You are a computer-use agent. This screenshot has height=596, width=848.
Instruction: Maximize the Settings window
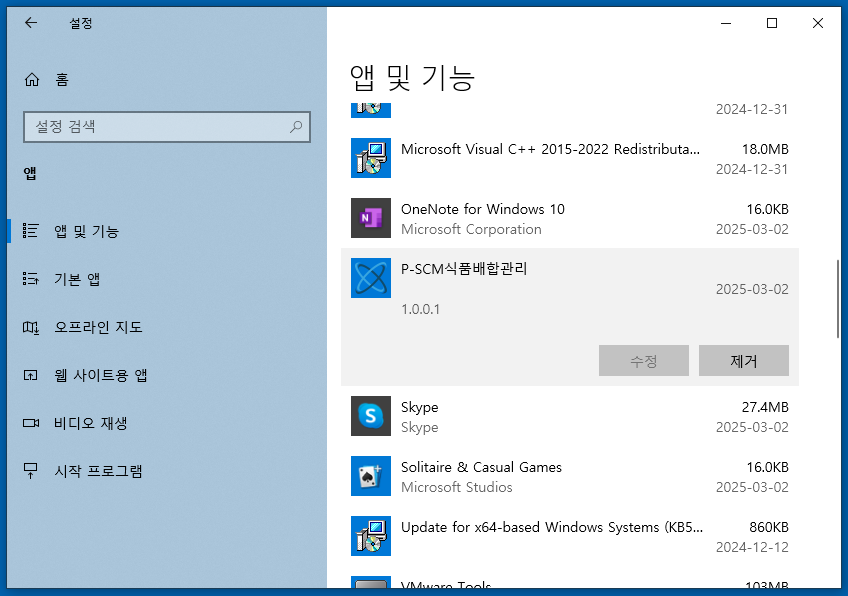pyautogui.click(x=772, y=23)
